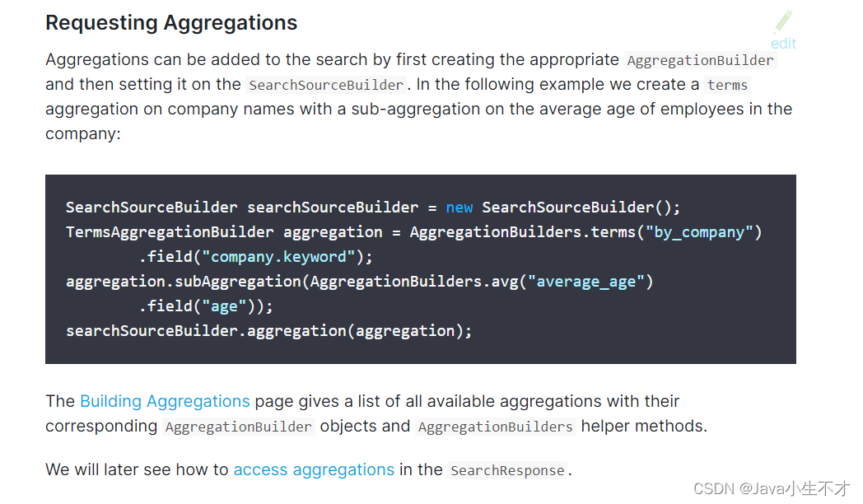
Task: Follow the access aggregations link
Action: 314,469
